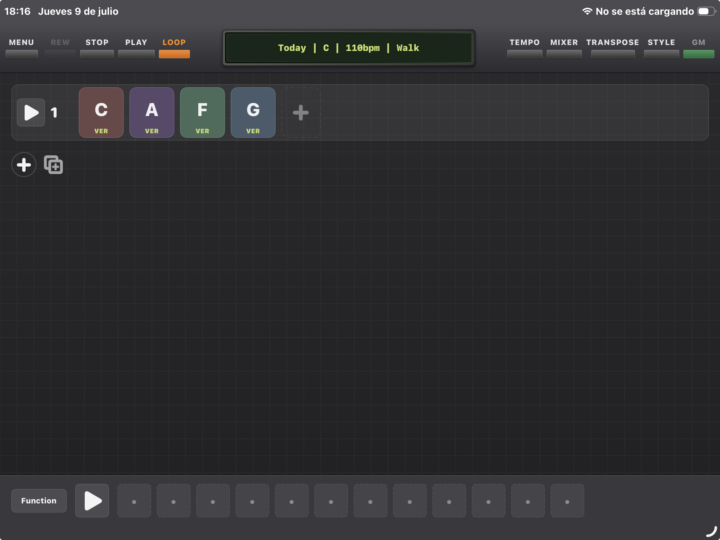Tap the 18:16 clock in status bar

[17, 11]
